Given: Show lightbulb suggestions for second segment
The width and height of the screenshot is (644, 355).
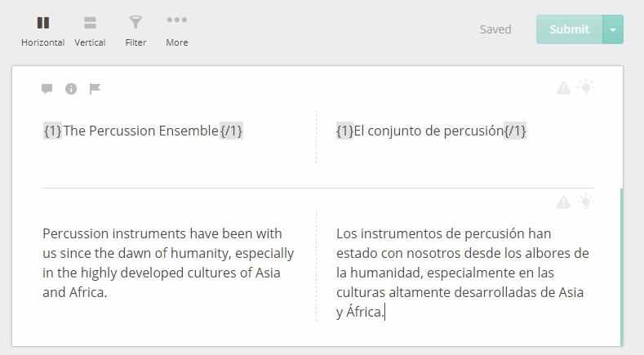Looking at the screenshot, I should 586,202.
